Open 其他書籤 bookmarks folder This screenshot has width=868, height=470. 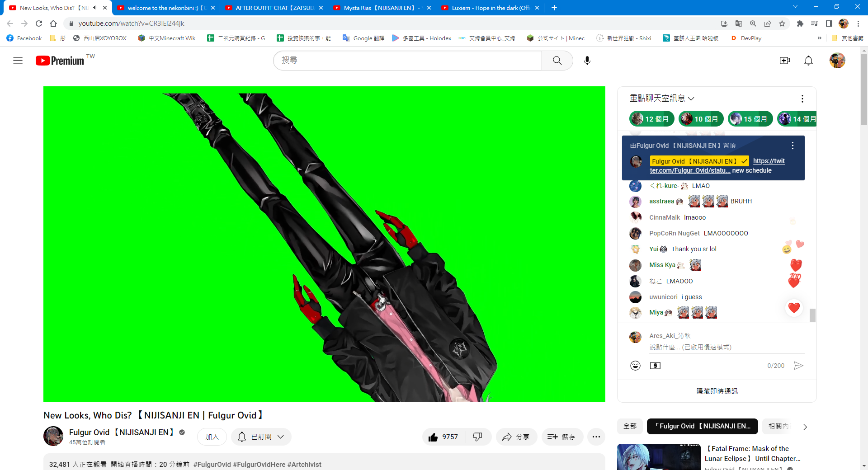click(x=847, y=38)
